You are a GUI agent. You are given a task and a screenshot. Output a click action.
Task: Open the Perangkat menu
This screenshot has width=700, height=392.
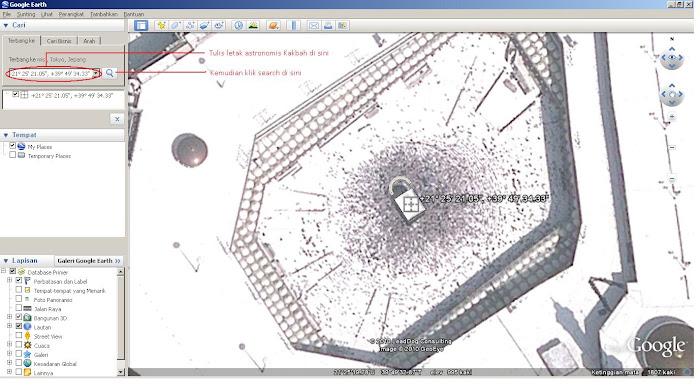click(x=71, y=14)
